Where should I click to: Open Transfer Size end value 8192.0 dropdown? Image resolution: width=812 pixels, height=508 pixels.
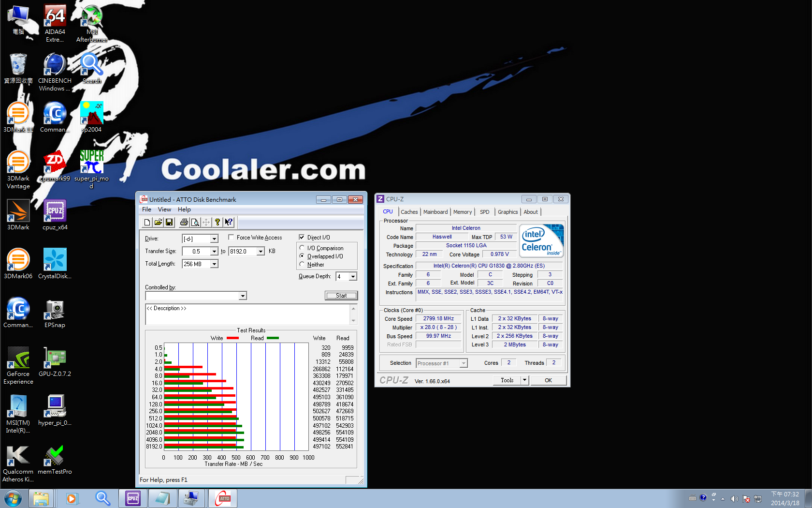tap(261, 251)
